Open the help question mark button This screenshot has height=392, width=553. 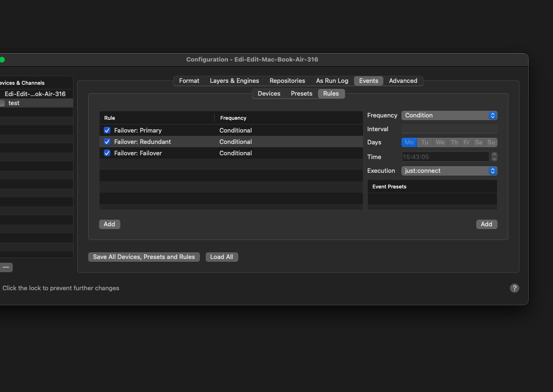[514, 288]
